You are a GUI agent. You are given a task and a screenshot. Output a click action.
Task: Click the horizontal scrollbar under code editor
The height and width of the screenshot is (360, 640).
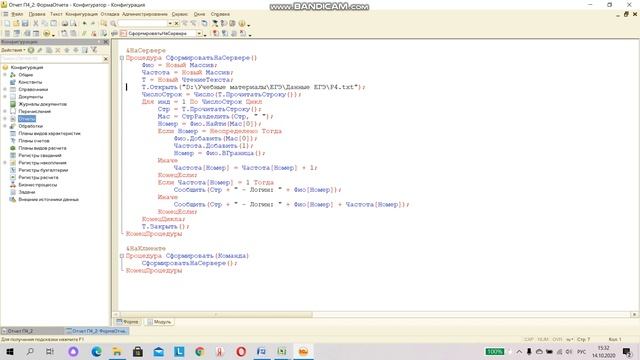click(x=216, y=315)
